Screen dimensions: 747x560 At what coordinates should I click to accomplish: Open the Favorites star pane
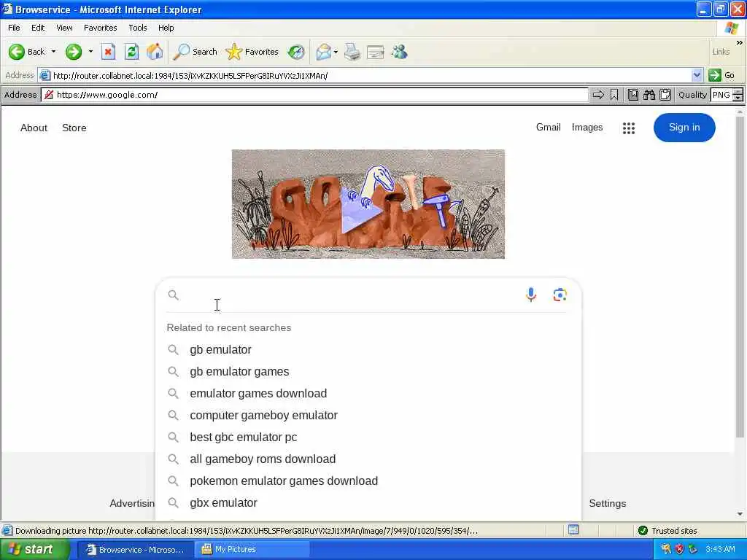(252, 52)
